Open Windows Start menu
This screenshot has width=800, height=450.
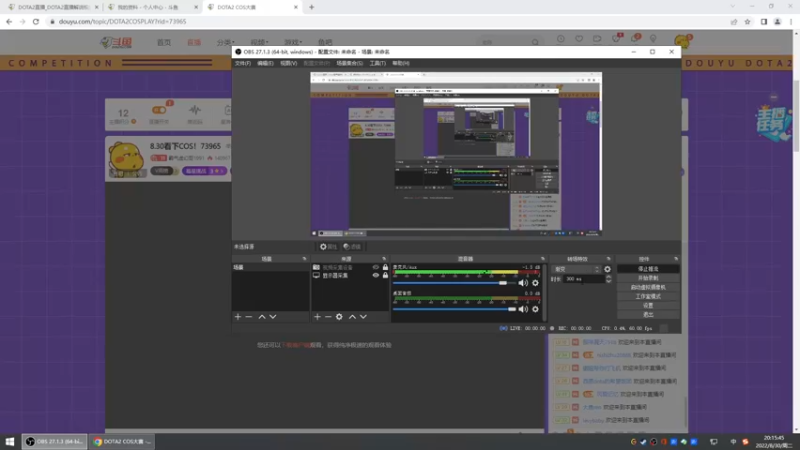[x=10, y=441]
